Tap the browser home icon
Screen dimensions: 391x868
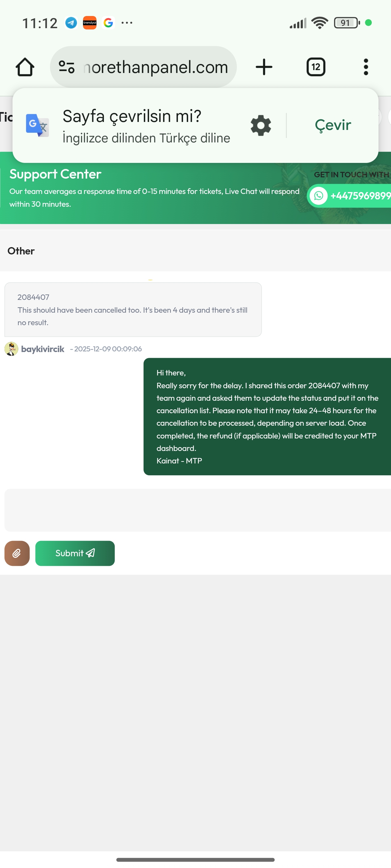pos(25,67)
